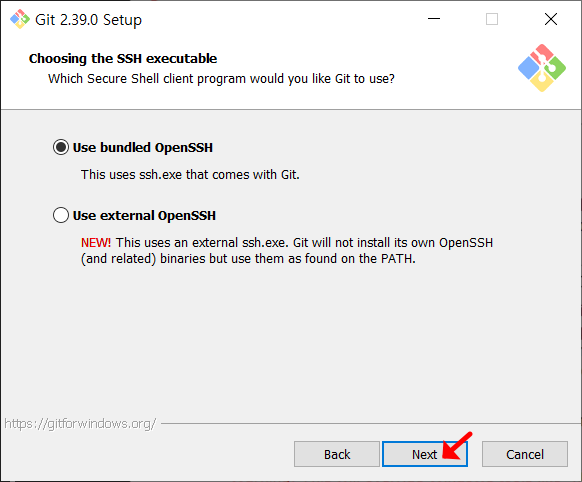Click the "This uses ssh.exe that comes with Git" description

[190, 174]
